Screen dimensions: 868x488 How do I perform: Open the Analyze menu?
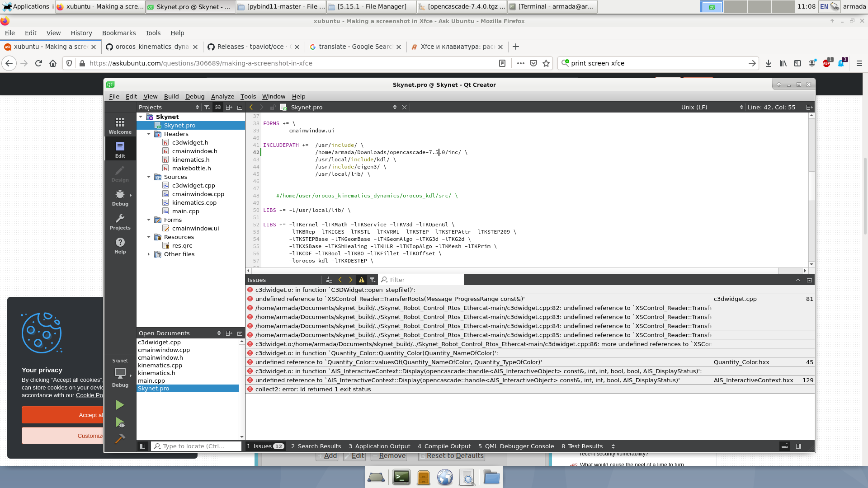(x=222, y=96)
